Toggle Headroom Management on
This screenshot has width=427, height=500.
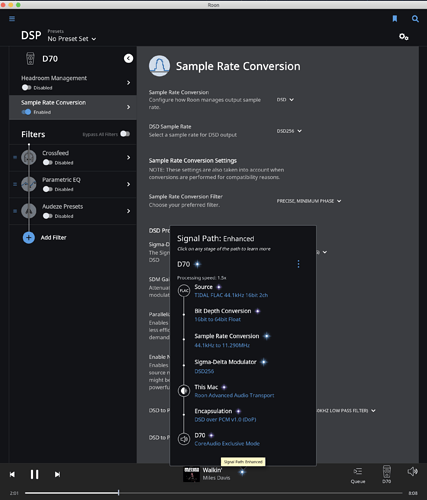coord(26,88)
